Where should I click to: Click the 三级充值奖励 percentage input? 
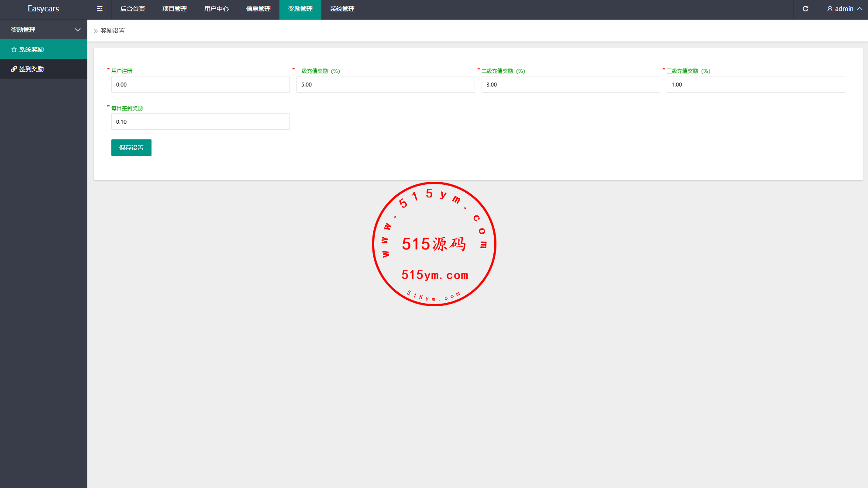pos(756,84)
